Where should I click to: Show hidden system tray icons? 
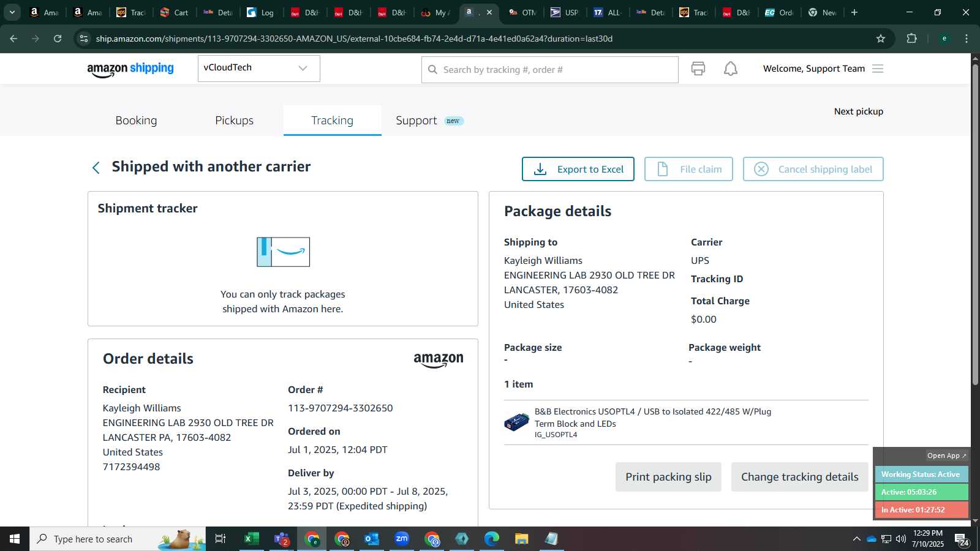tap(856, 539)
